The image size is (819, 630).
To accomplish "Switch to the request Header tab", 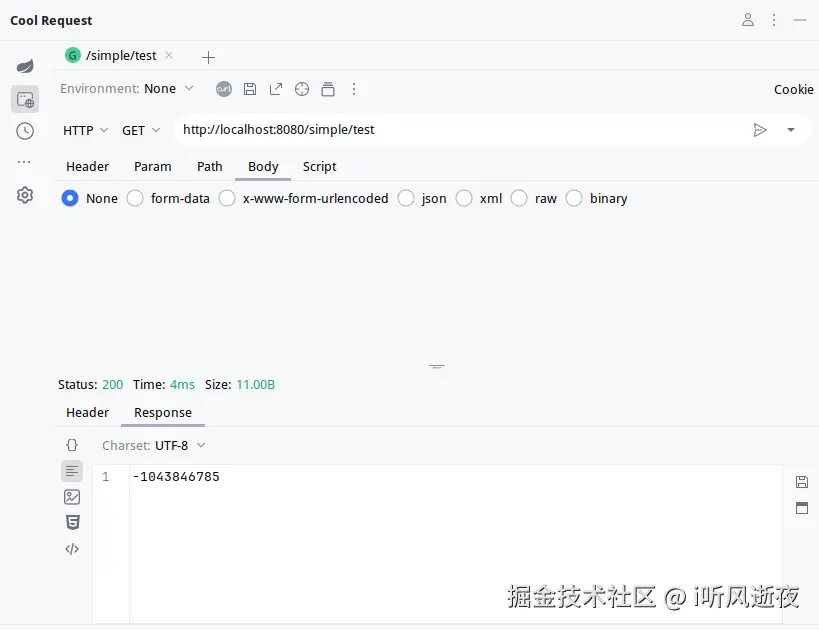I will point(87,167).
